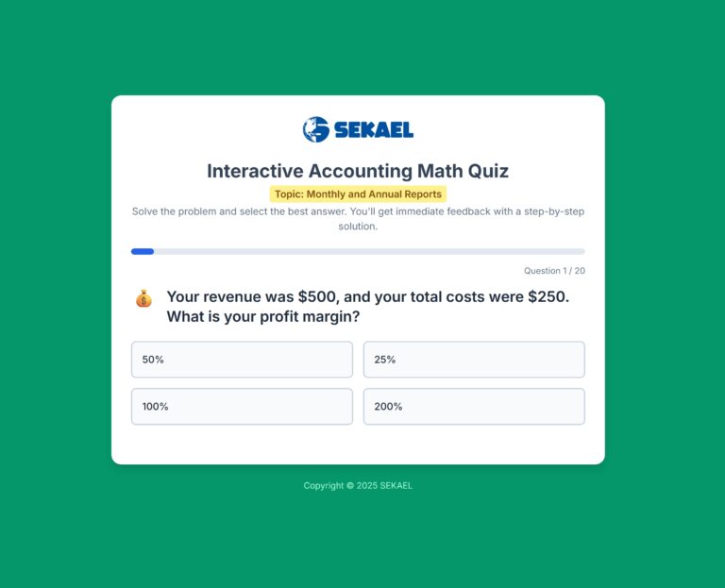725x588 pixels.
Task: Pick the 100% answer choice
Action: coord(242,407)
